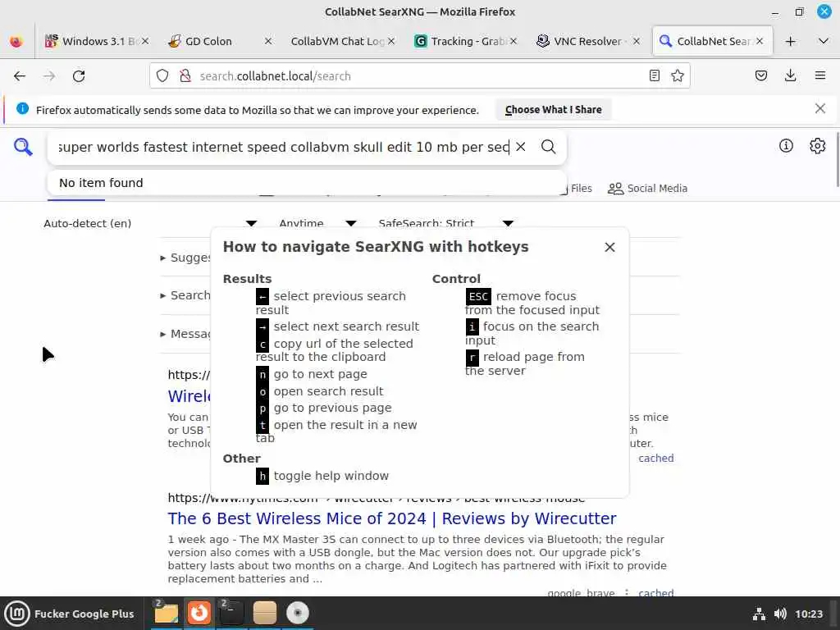Image resolution: width=840 pixels, height=630 pixels.
Task: Click the network tray icon
Action: click(x=759, y=614)
